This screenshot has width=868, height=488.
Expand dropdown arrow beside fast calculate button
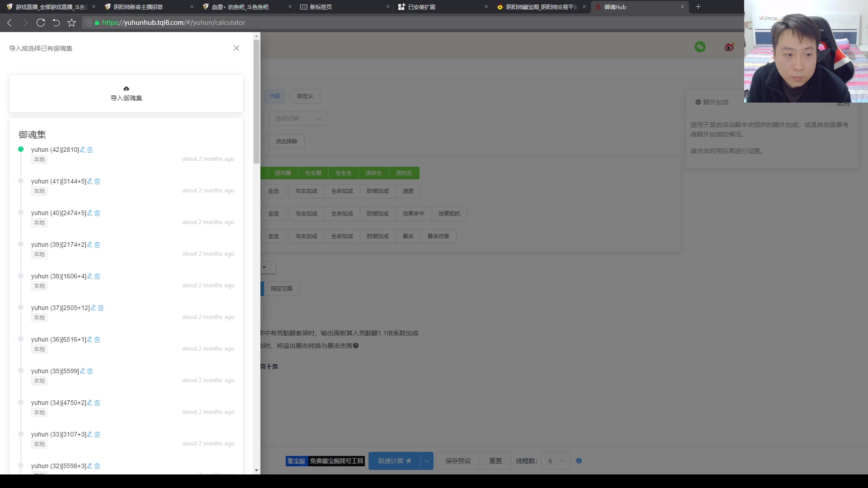[x=427, y=461]
